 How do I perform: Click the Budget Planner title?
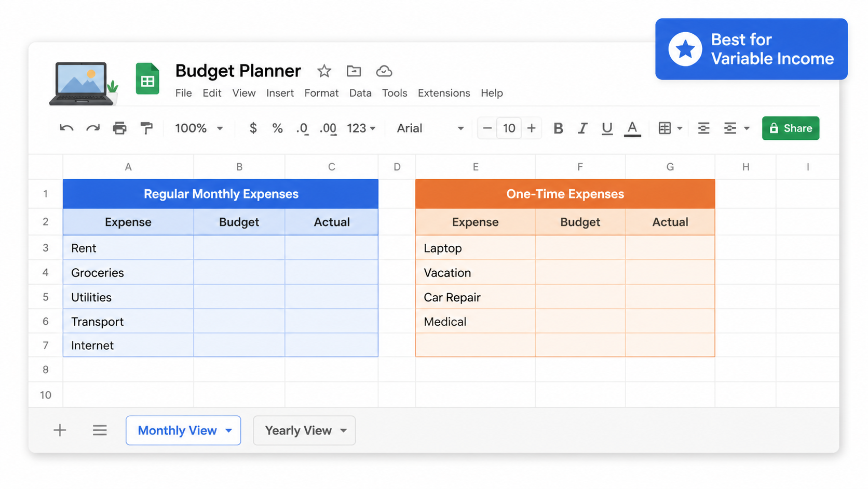pos(238,71)
